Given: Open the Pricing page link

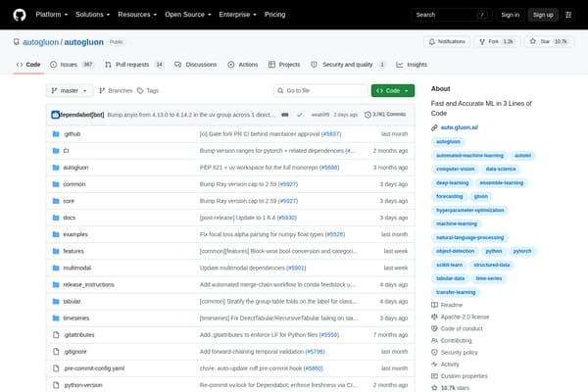Looking at the screenshot, I should click(274, 15).
